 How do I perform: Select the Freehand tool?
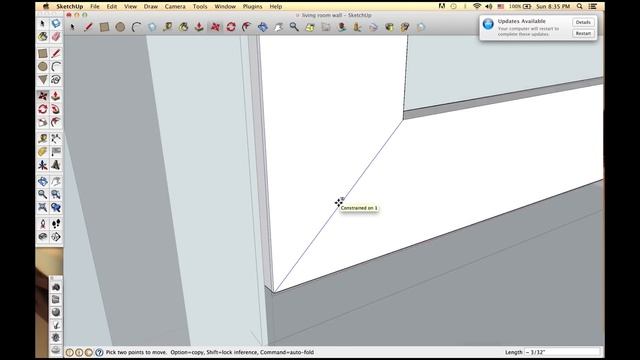click(56, 80)
